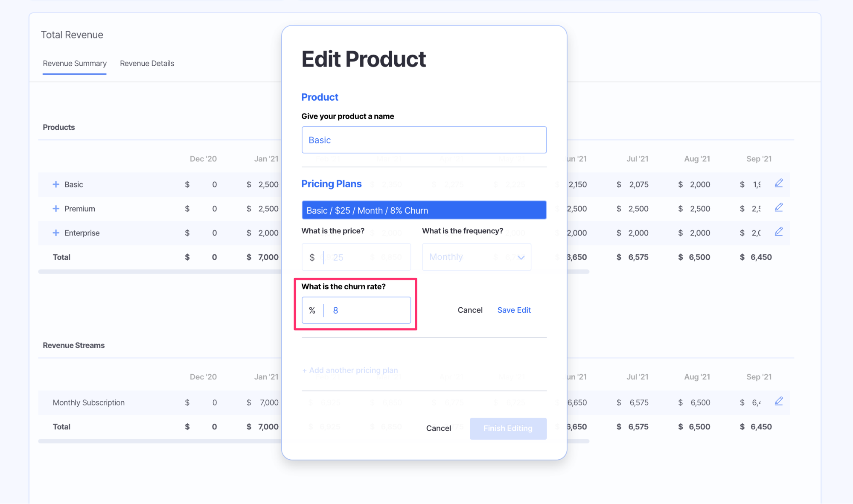Select the Basic pricing plan row
This screenshot has width=853, height=504.
[x=424, y=210]
